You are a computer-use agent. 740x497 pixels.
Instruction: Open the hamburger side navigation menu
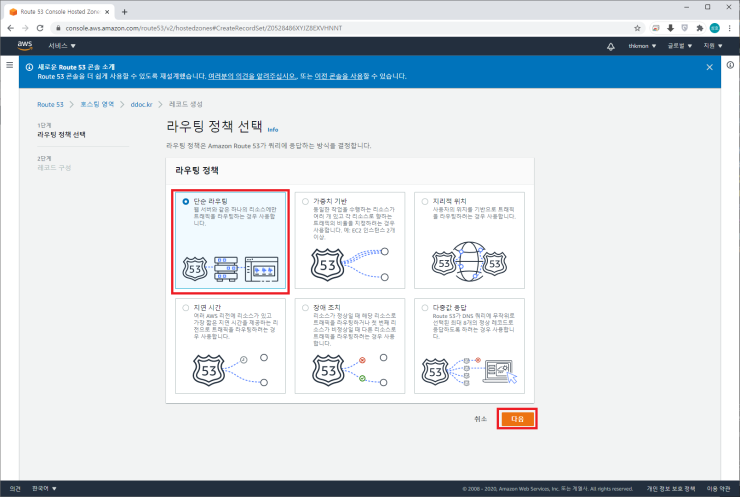point(10,66)
